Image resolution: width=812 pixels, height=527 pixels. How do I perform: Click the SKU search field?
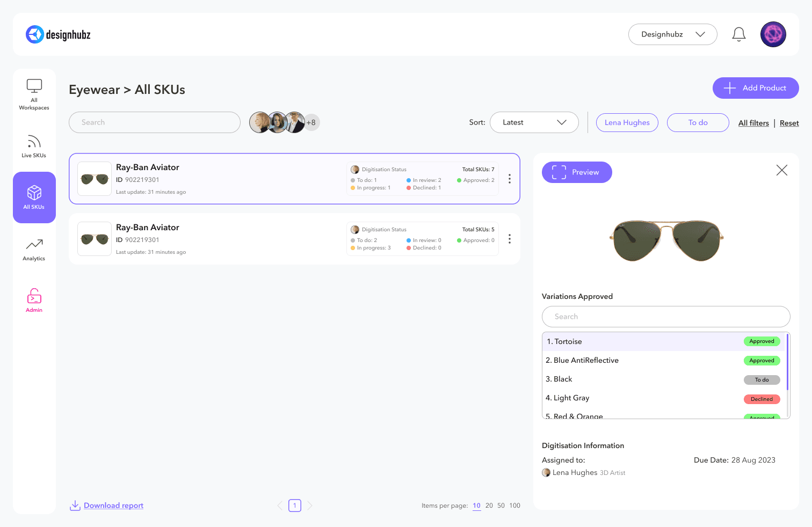(155, 122)
